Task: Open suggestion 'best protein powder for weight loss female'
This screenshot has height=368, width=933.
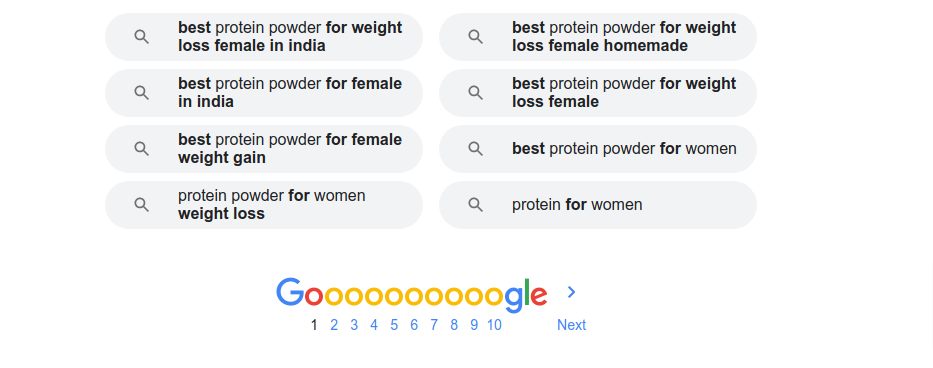Action: (597, 93)
